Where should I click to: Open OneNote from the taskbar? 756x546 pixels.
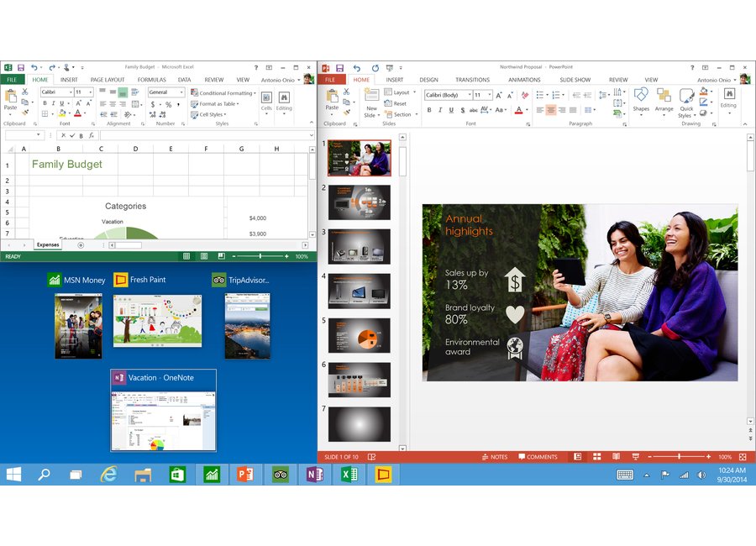[x=314, y=475]
